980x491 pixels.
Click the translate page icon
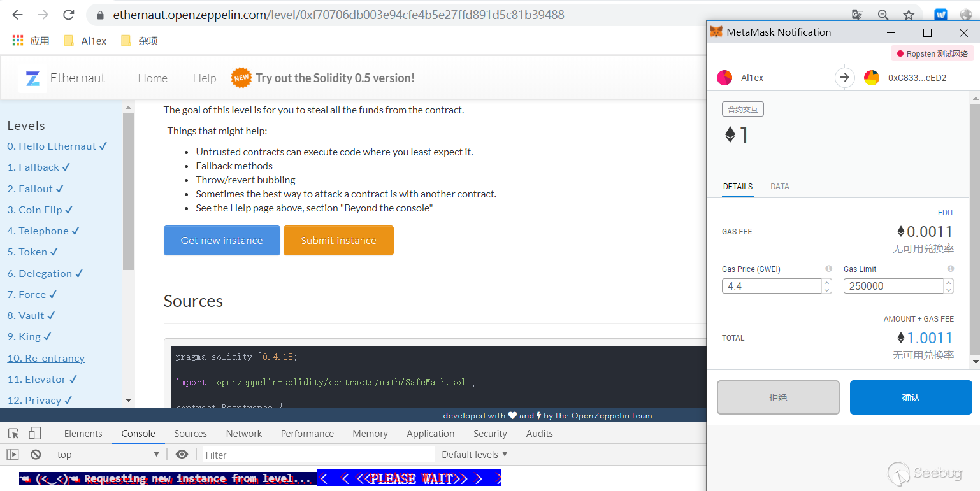[x=858, y=15]
